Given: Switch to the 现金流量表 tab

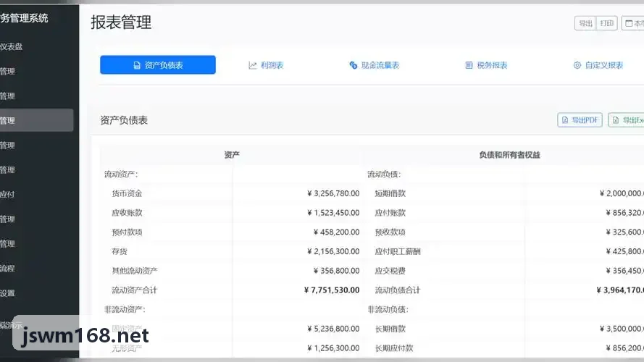Looking at the screenshot, I should coord(375,65).
